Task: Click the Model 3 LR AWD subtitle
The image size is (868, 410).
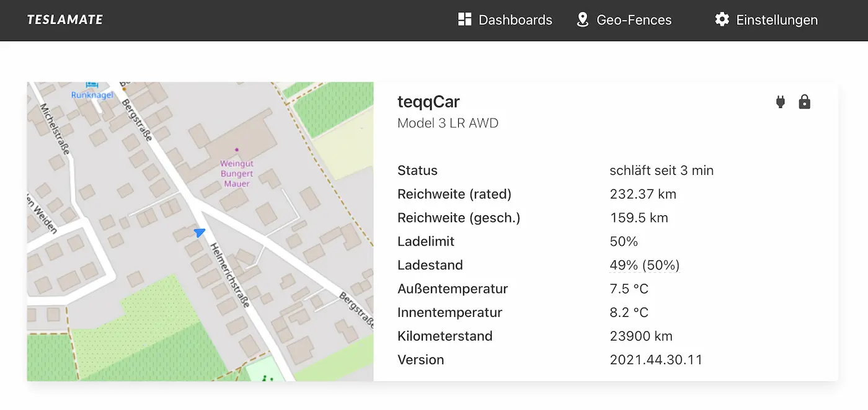Action: [x=448, y=123]
